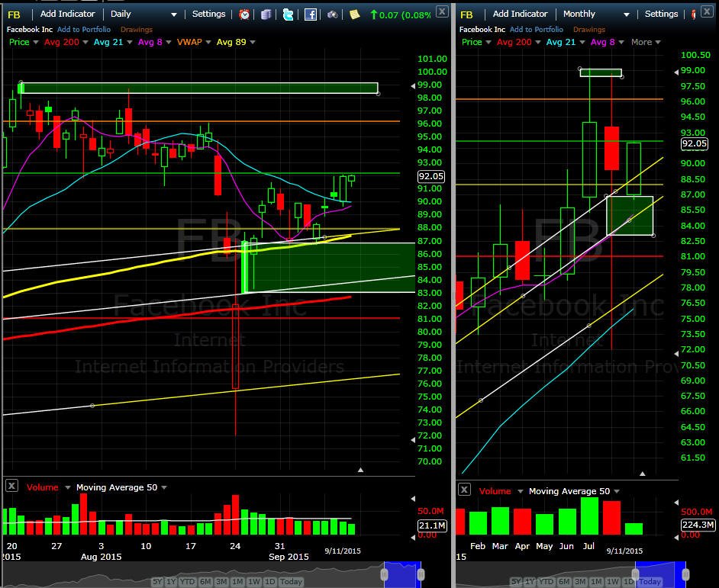Expand the daily Moving Average 50 dropdown
Viewport: 719px width, 588px height.
164,487
